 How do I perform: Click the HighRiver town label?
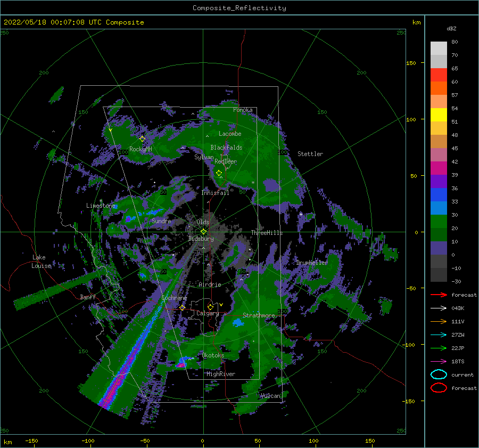[221, 374]
